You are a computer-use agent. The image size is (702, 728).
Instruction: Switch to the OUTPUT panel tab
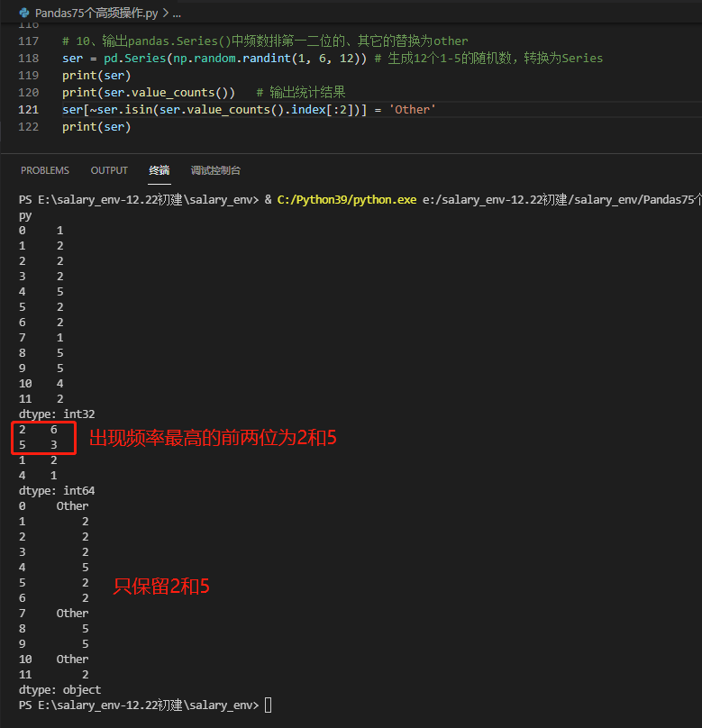(109, 170)
